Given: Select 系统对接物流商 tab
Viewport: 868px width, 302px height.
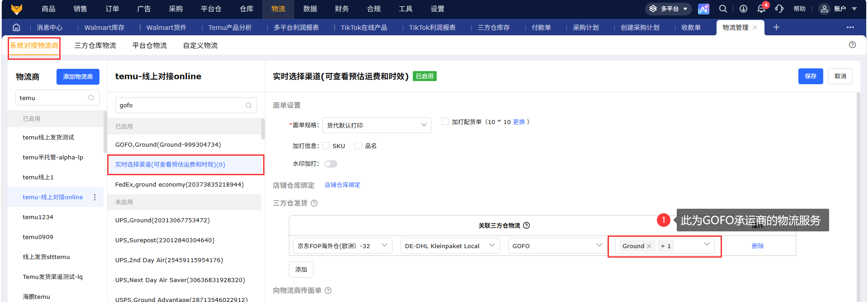Looking at the screenshot, I should 34,46.
